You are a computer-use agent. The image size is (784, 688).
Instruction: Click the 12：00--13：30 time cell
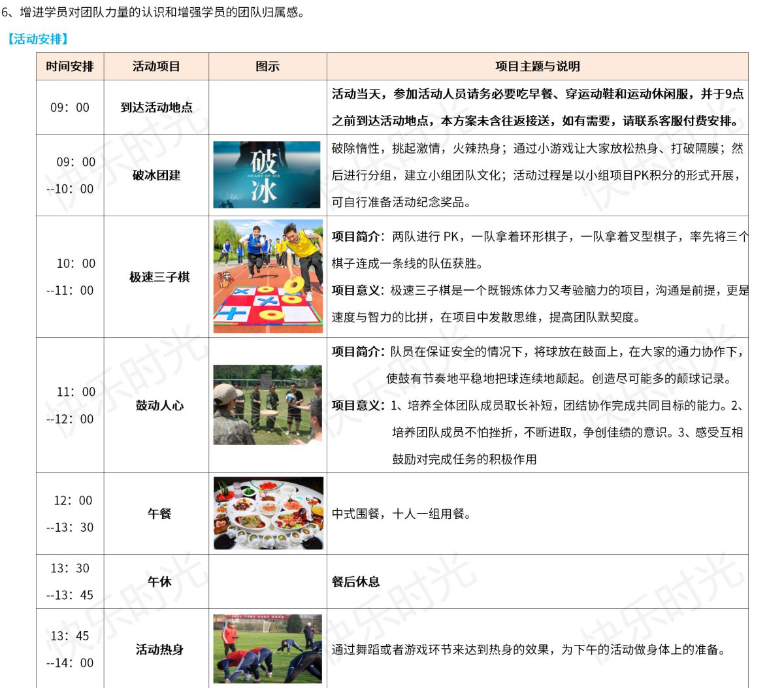[70, 514]
